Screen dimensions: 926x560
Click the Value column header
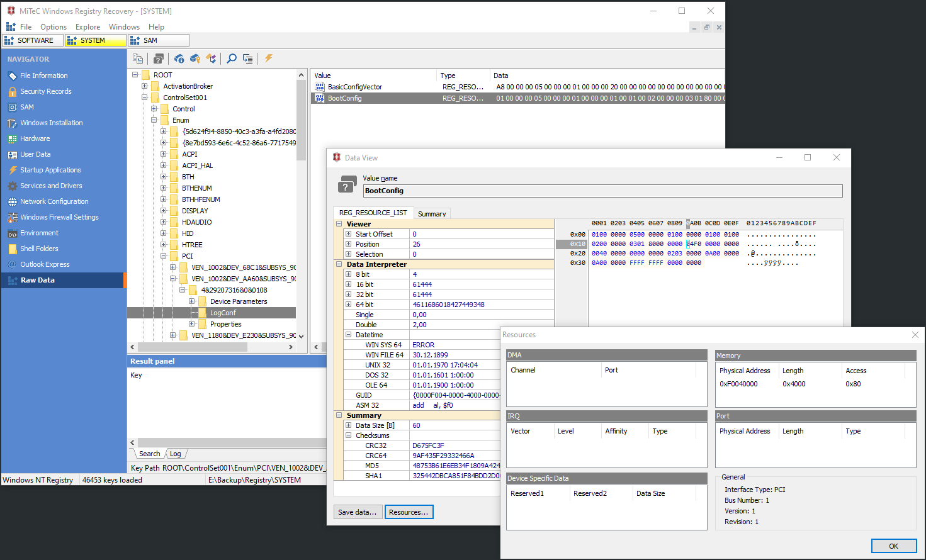(x=374, y=76)
